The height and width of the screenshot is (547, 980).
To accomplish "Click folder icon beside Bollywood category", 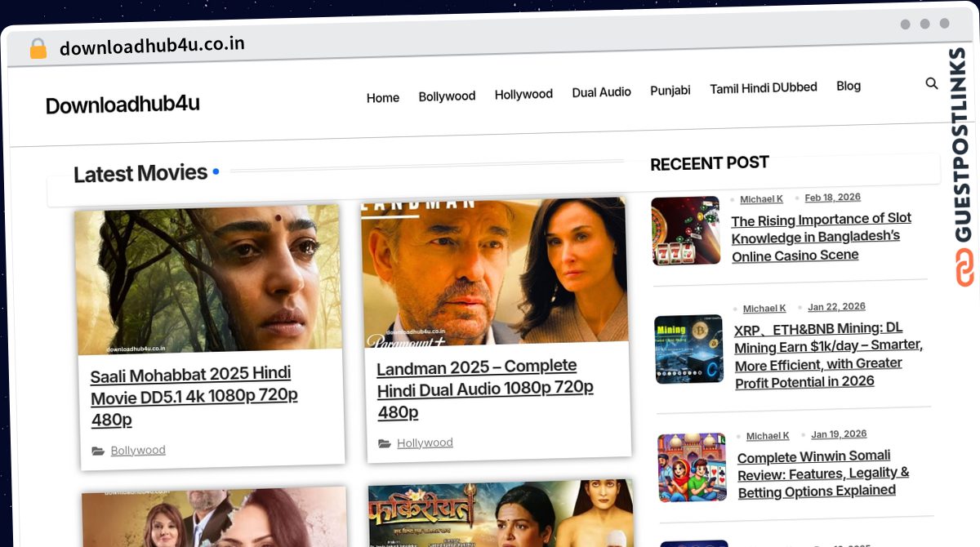I will 98,451.
